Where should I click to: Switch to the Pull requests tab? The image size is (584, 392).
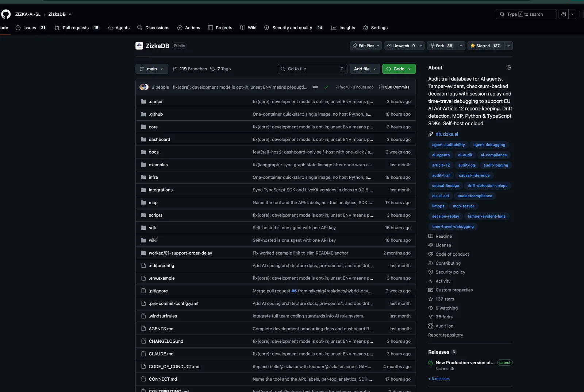[x=77, y=28]
